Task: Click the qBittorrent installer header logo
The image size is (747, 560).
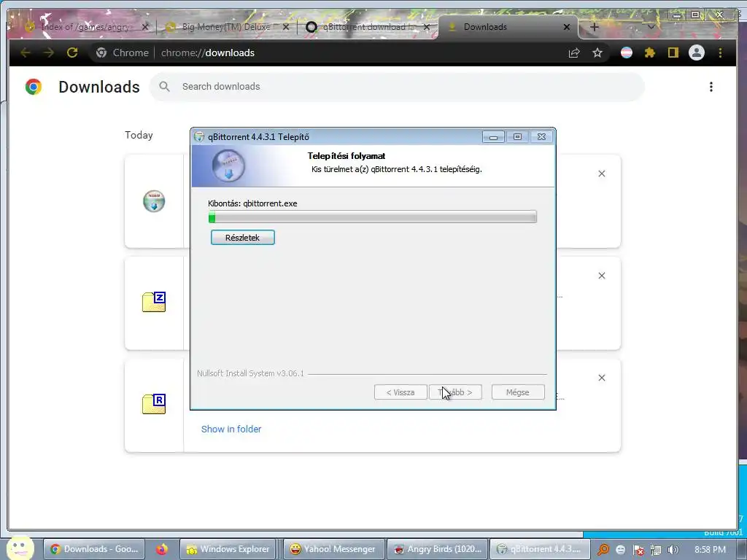Action: coord(228,166)
